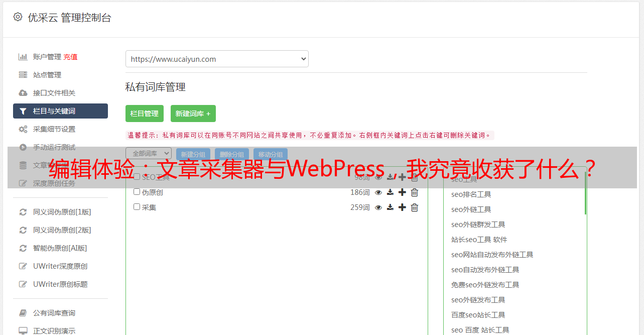This screenshot has width=644, height=335.
Task: Open the 全部词库 group dropdown
Action: (x=149, y=153)
